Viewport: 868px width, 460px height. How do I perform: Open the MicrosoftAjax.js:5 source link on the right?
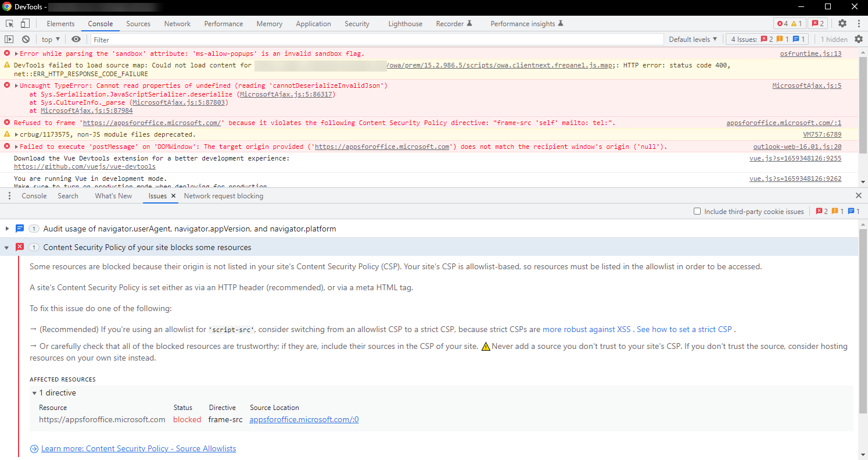point(806,85)
